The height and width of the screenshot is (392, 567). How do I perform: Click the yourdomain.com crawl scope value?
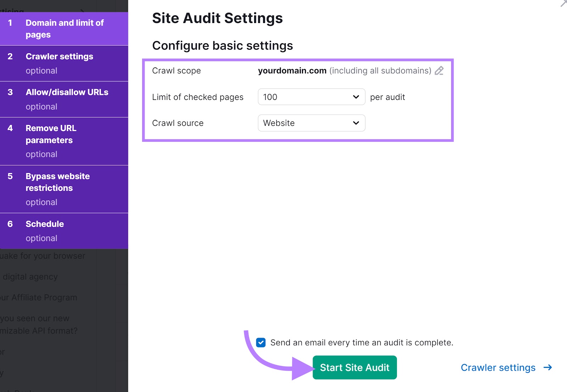click(292, 71)
